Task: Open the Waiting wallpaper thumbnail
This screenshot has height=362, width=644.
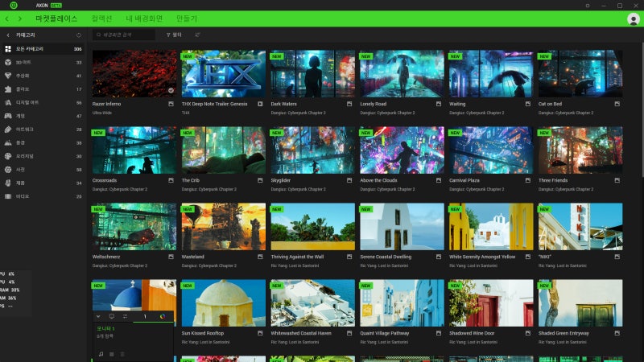Action: [491, 74]
